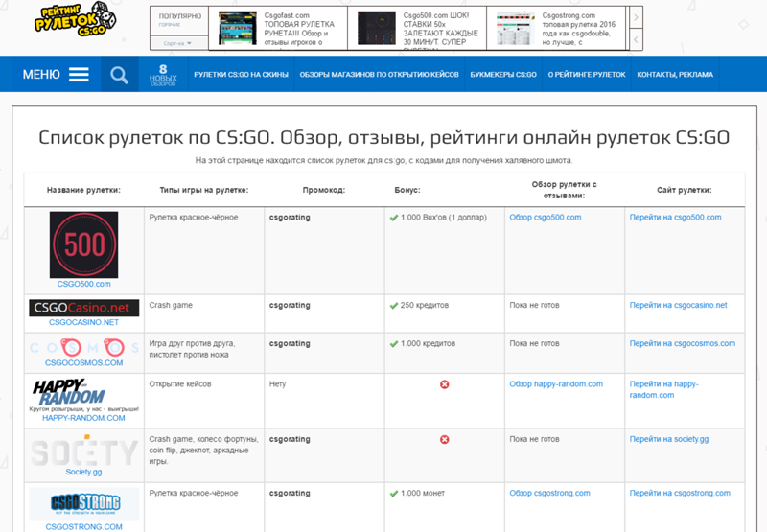Open the Csgo500.com thumbnail in carousel
The width and height of the screenshot is (767, 532).
tap(377, 29)
